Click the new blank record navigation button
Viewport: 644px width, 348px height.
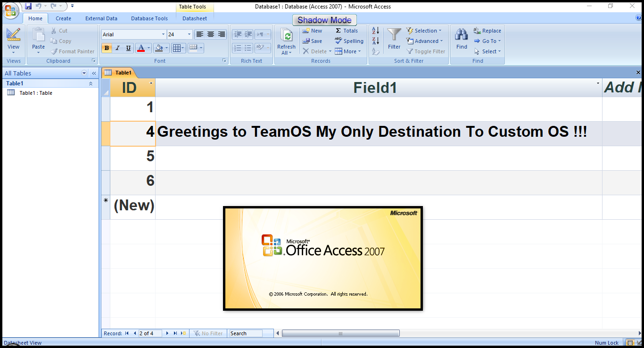point(183,333)
